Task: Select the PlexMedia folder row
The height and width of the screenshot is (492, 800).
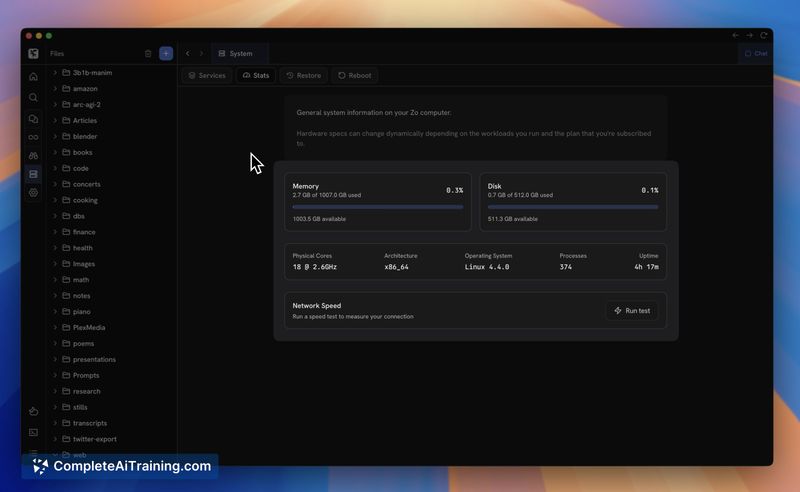Action: (113, 328)
